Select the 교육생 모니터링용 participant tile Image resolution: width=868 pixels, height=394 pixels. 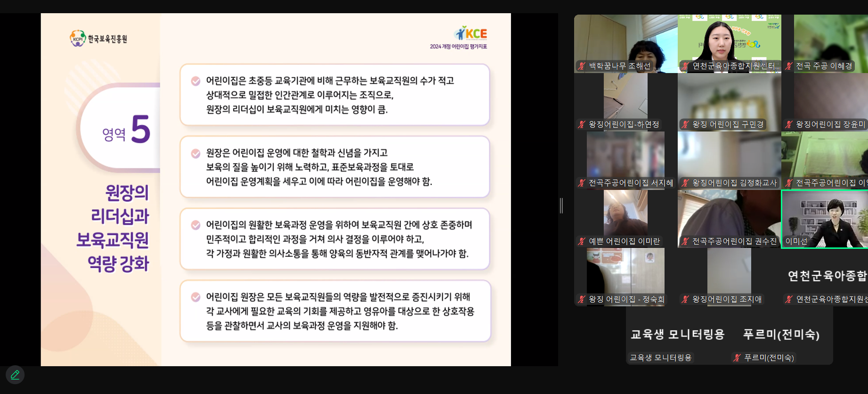(678, 336)
